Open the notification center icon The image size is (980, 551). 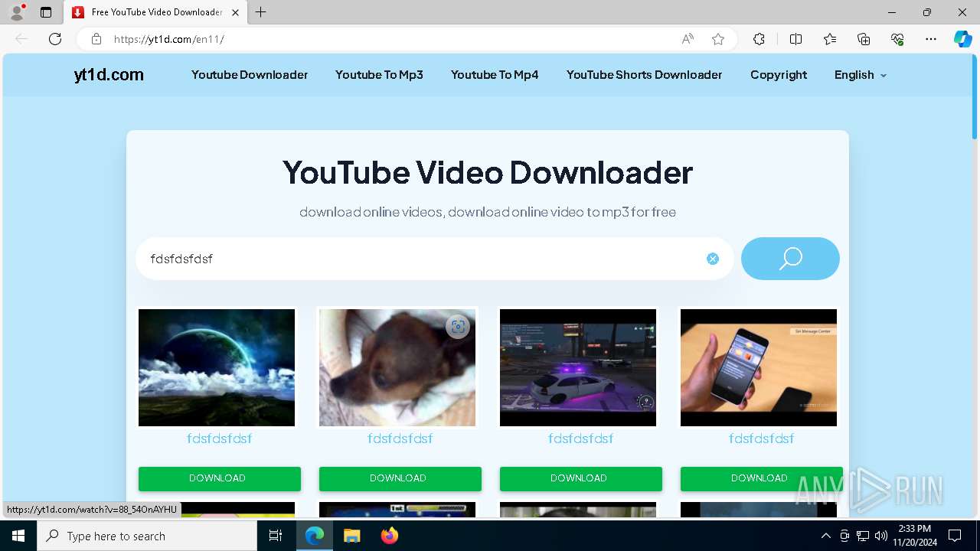click(x=955, y=536)
